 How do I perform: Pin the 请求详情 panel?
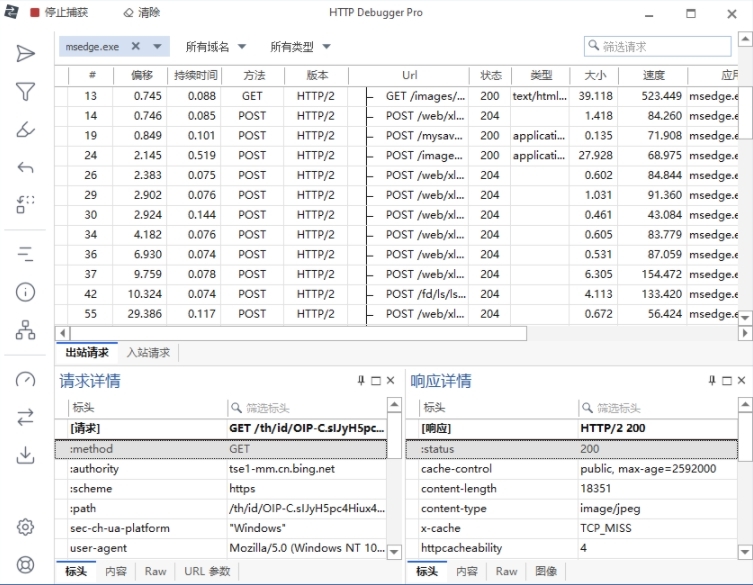(x=361, y=380)
